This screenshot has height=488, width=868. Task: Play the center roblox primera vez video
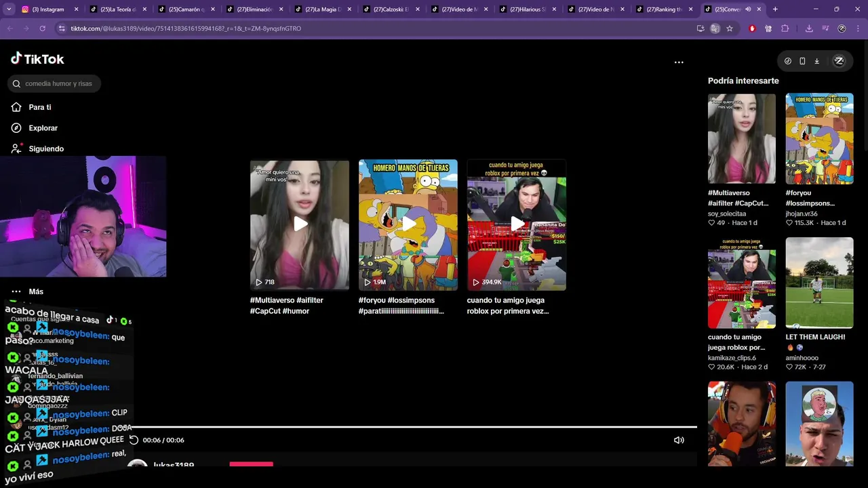click(x=517, y=225)
